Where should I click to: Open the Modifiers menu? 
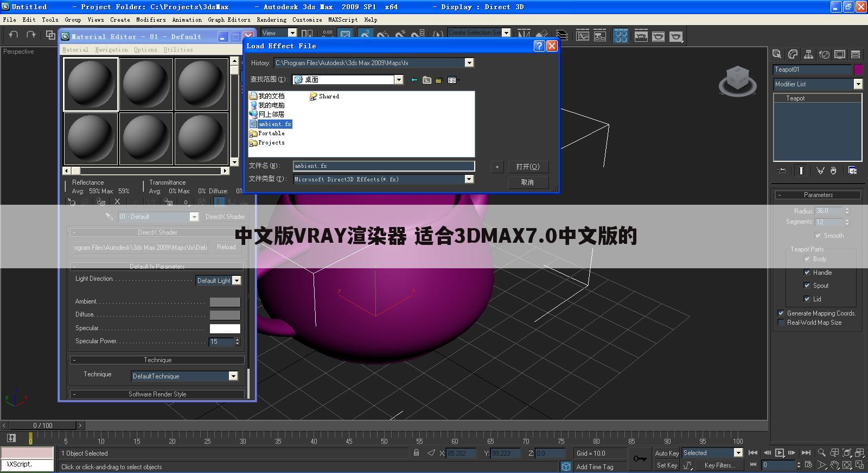[x=151, y=20]
